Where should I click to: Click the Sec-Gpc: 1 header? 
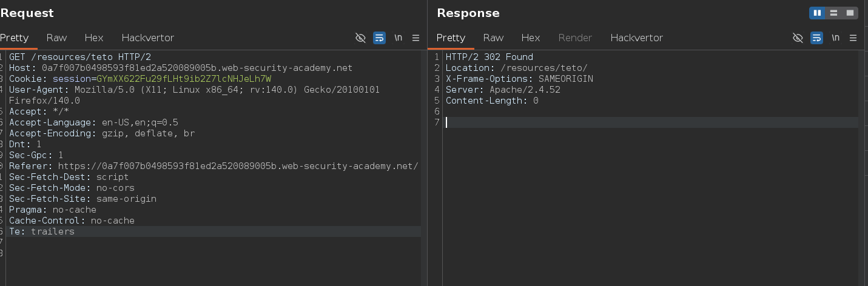[36, 155]
